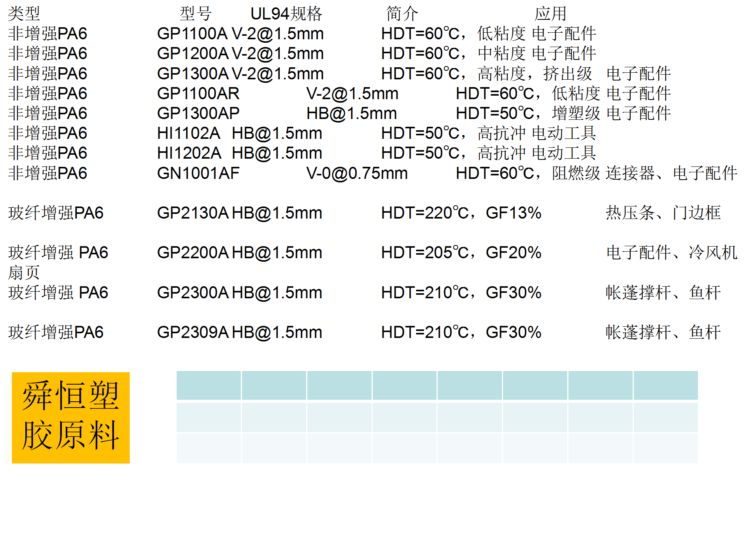Click 高粘度，挤出级 in the GP1300A row
747x560 pixels.
tap(535, 74)
